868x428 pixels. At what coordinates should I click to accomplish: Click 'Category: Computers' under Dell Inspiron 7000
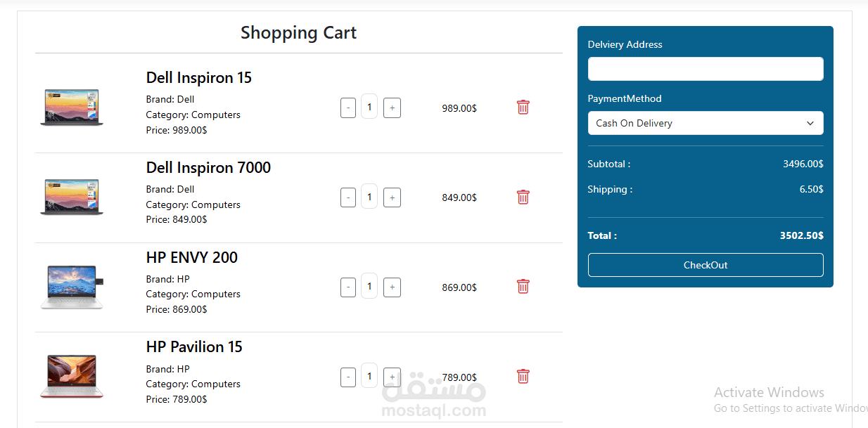coord(193,205)
